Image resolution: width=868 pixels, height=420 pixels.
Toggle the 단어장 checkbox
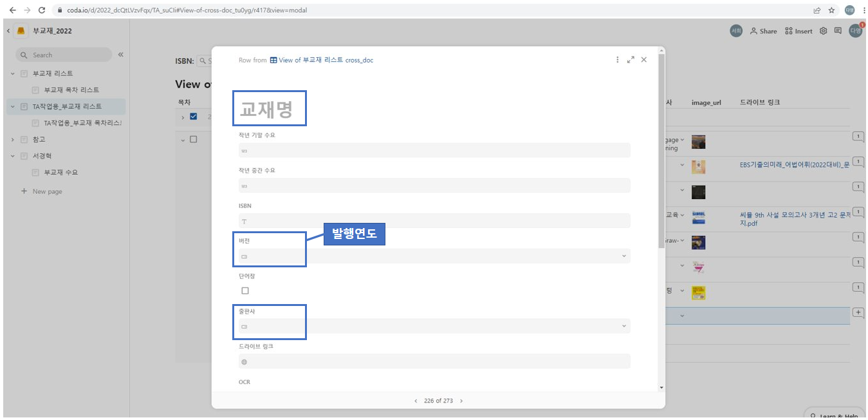[x=245, y=291]
